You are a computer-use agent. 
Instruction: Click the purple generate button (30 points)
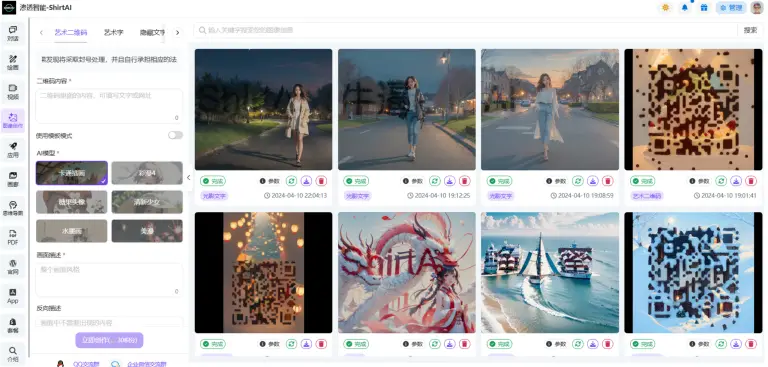pos(109,340)
